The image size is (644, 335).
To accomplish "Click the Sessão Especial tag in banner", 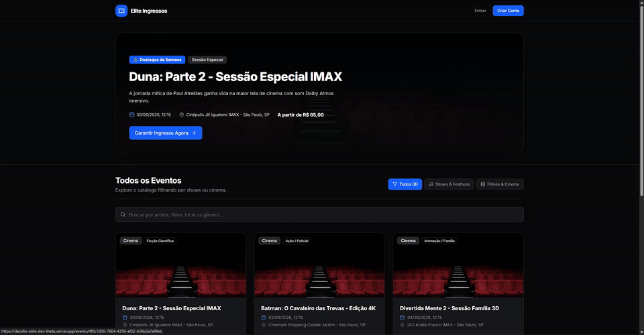I will tap(207, 60).
